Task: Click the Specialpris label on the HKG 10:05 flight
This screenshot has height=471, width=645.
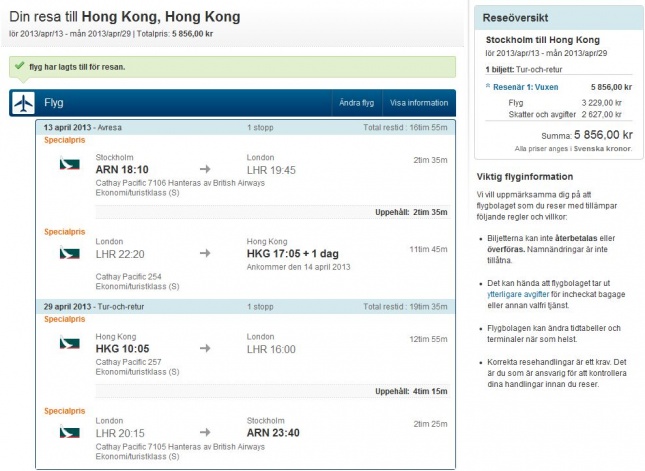Action: (63, 320)
